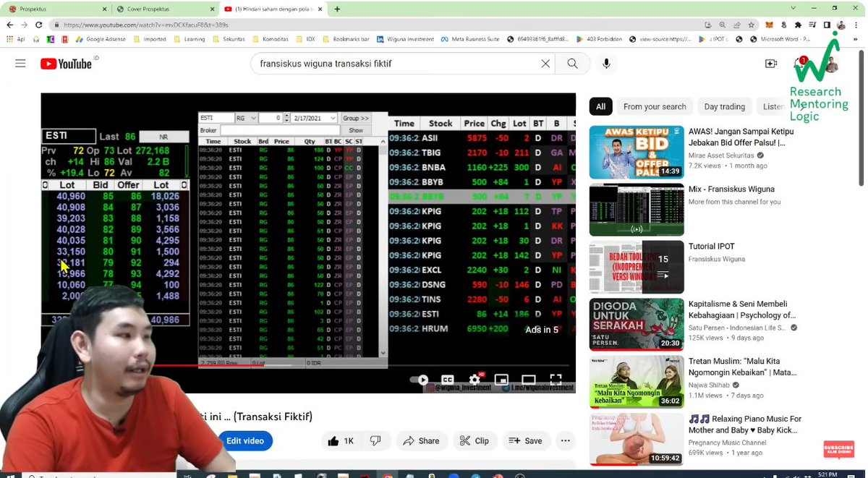The image size is (868, 478).
Task: Open the Bookmarks bar folder
Action: coord(346,39)
